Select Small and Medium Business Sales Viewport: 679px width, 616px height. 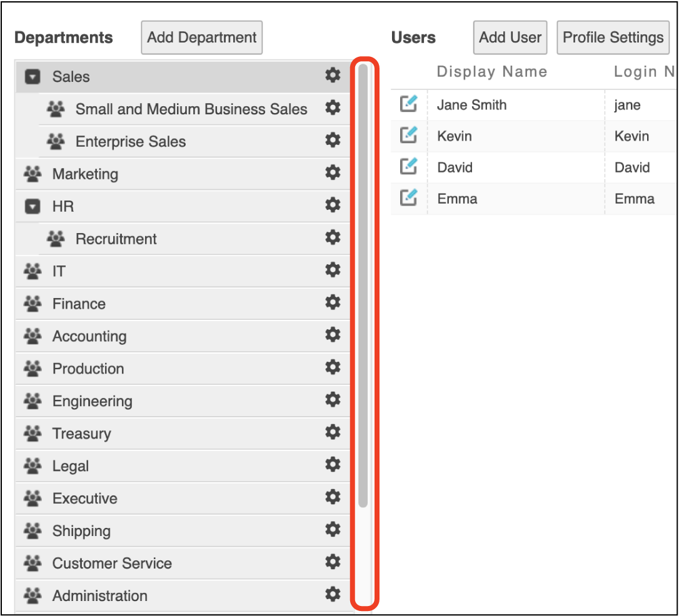coord(191,109)
